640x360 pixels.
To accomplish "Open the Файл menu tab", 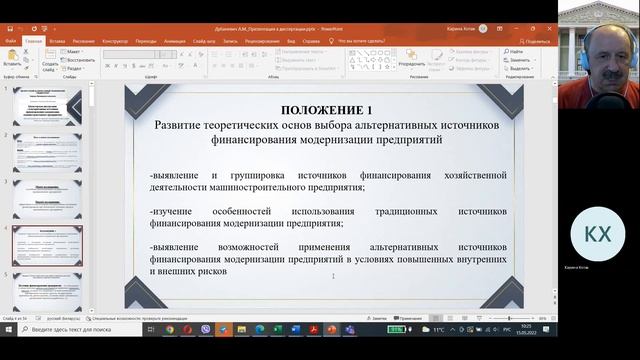I will (x=11, y=41).
